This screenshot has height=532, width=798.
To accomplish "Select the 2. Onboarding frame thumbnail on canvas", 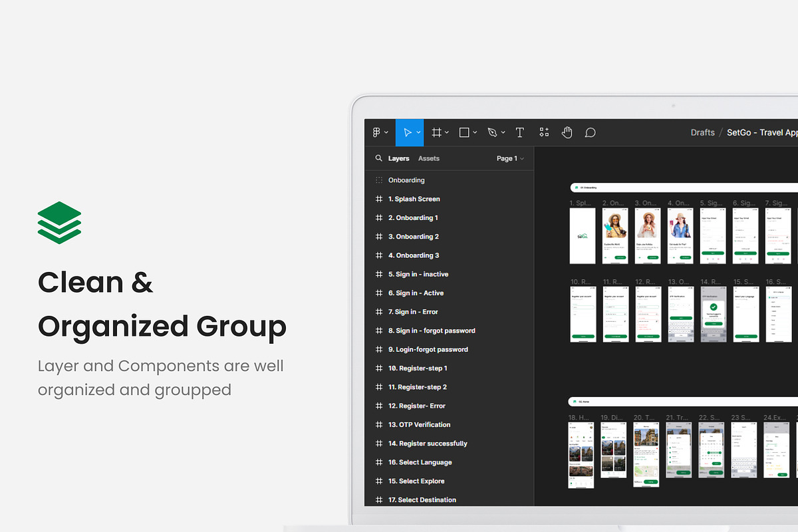I will [615, 236].
